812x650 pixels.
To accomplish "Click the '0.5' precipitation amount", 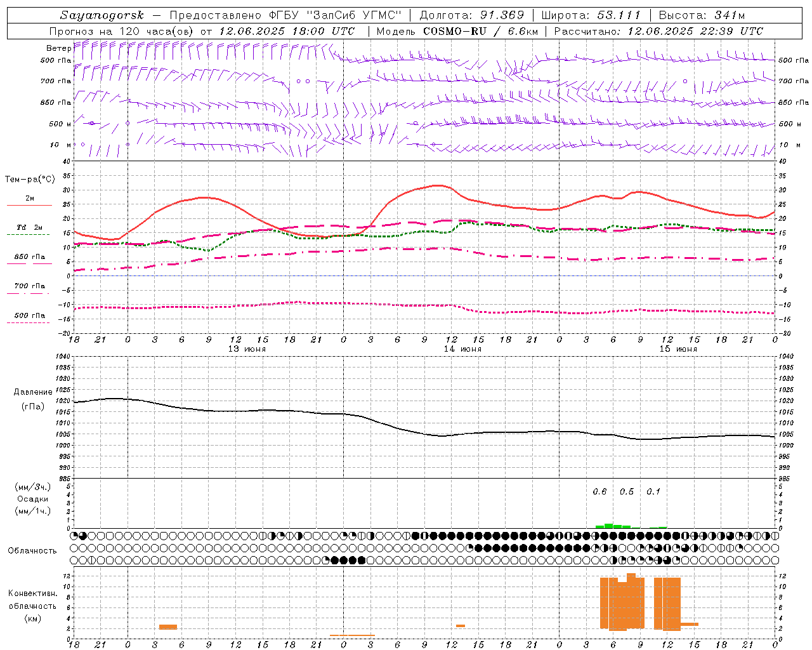I will 626,492.
